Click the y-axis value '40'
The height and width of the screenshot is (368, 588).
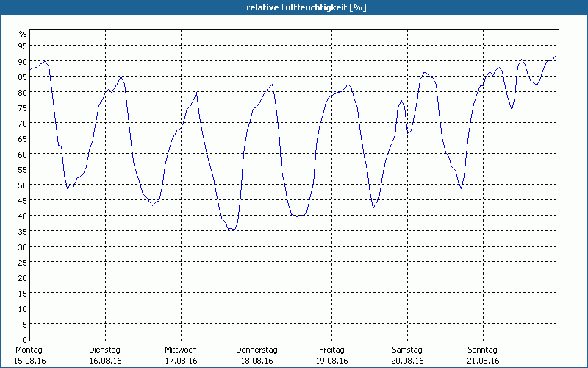click(x=23, y=216)
